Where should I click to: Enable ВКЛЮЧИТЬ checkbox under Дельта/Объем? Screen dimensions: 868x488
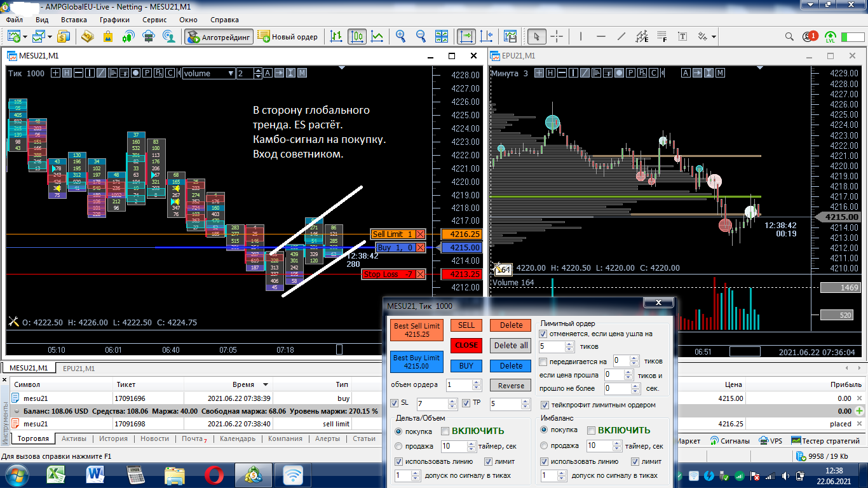point(445,431)
